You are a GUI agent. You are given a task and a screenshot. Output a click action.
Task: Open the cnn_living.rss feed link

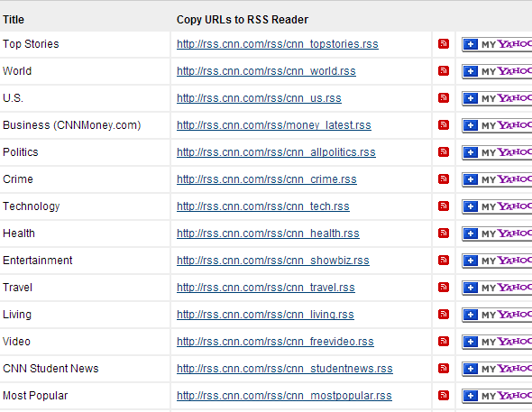265,315
